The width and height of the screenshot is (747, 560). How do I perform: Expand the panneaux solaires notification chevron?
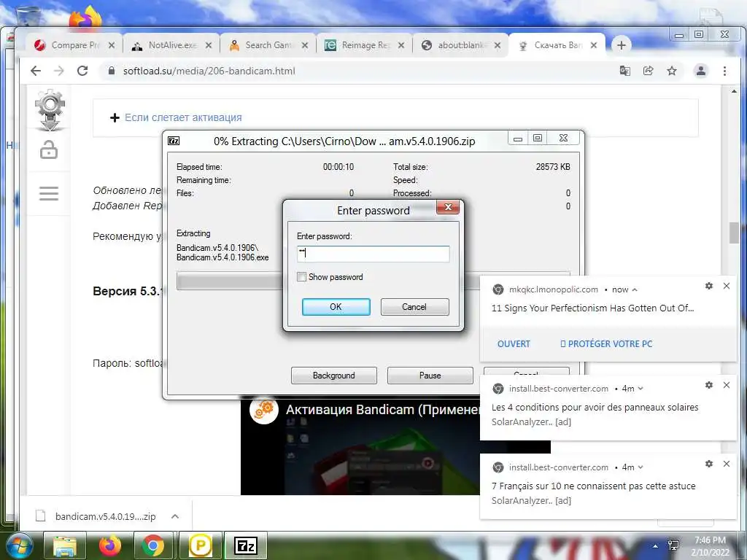(640, 389)
